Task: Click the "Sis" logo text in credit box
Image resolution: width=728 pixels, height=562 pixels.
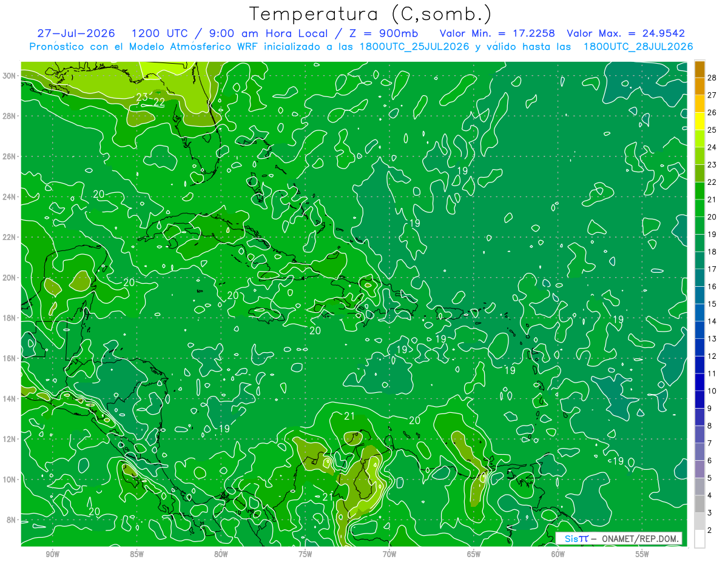Action: [x=571, y=538]
